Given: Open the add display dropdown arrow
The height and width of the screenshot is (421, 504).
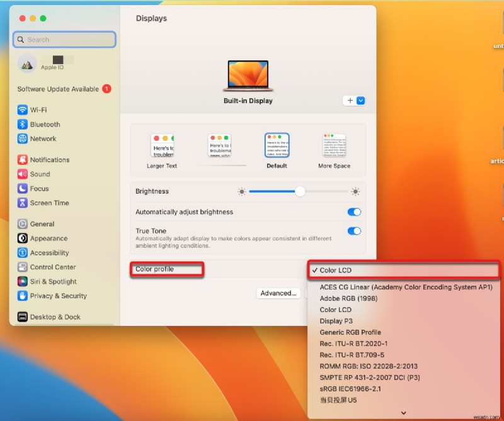Looking at the screenshot, I should click(x=360, y=101).
